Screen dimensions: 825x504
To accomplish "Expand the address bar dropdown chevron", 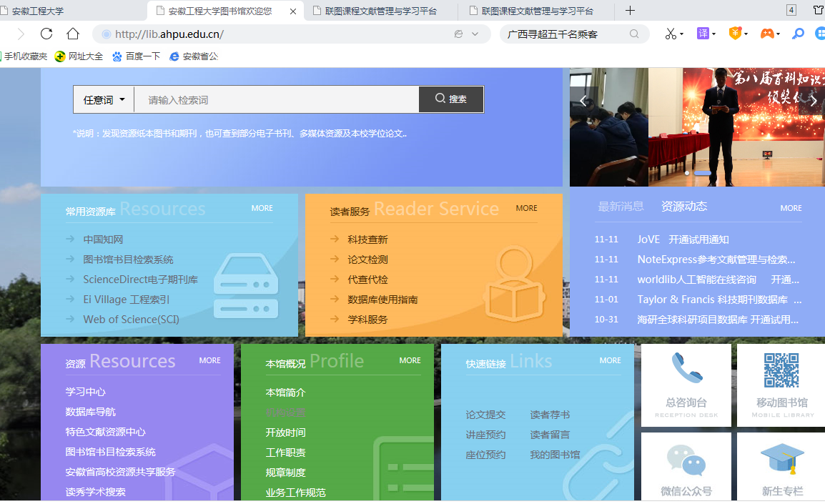I will (475, 34).
